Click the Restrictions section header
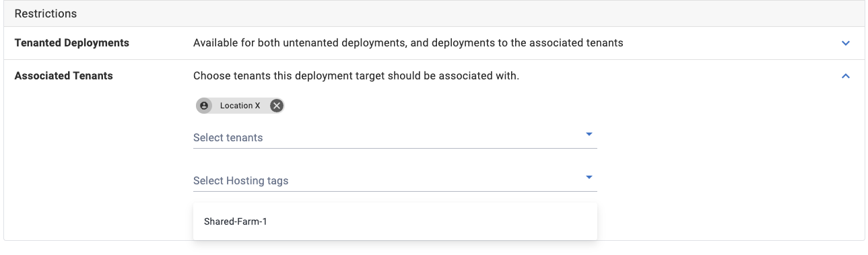Viewport: 868px width, 255px height. coord(46,13)
